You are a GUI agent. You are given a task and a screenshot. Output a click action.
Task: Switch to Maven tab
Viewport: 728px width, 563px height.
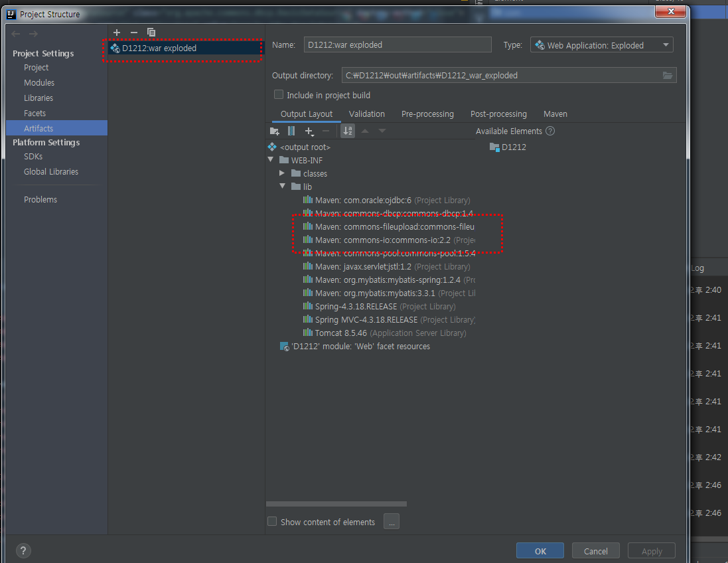coord(555,114)
